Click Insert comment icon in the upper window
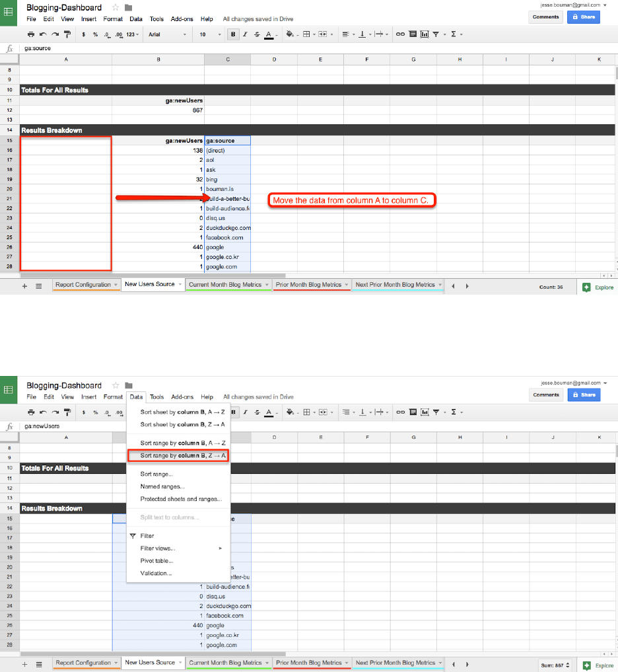618x672 pixels. click(413, 34)
